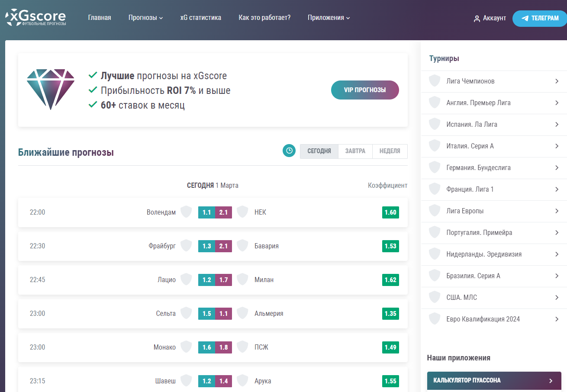The width and height of the screenshot is (567, 392).
Task: Switch to the Неделя filter
Action: pyautogui.click(x=390, y=151)
